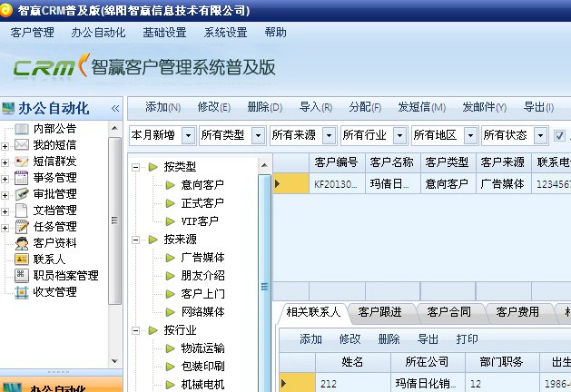
Task: Click the 导入(R) toolbar button
Action: tap(316, 107)
